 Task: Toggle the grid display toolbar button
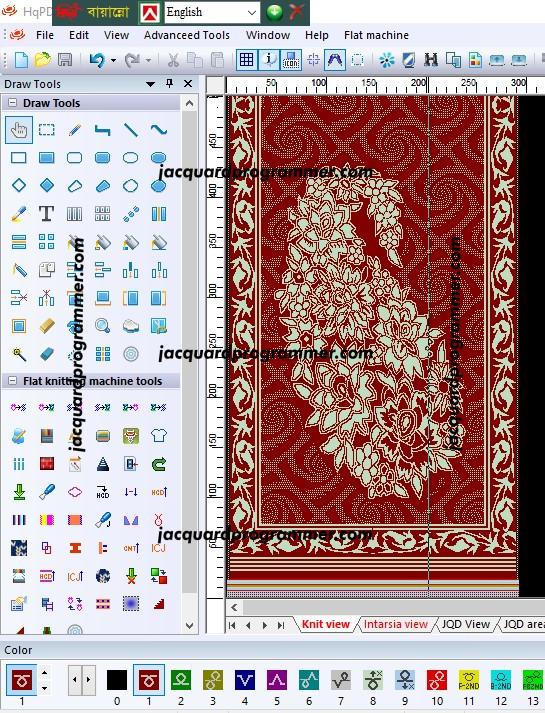pos(246,60)
